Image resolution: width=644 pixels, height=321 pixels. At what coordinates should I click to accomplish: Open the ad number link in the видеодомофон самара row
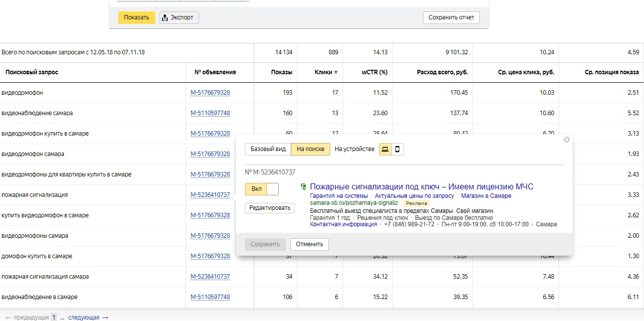pos(210,154)
